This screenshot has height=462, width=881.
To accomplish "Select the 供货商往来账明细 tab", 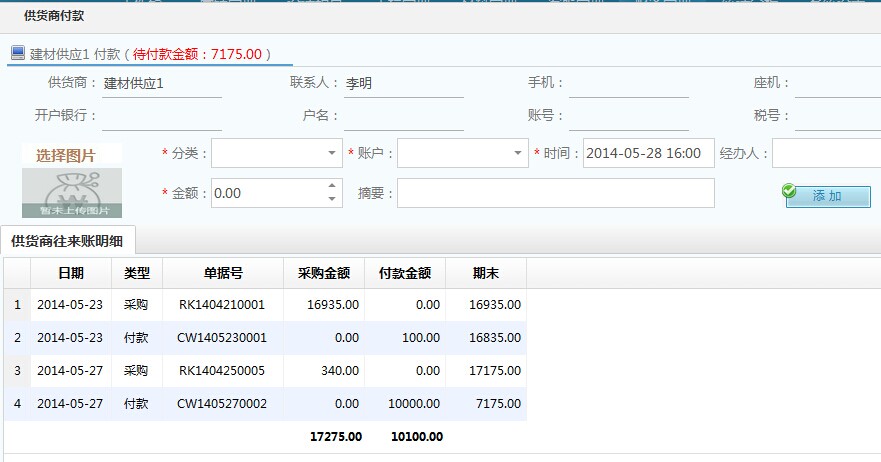I will (x=67, y=240).
